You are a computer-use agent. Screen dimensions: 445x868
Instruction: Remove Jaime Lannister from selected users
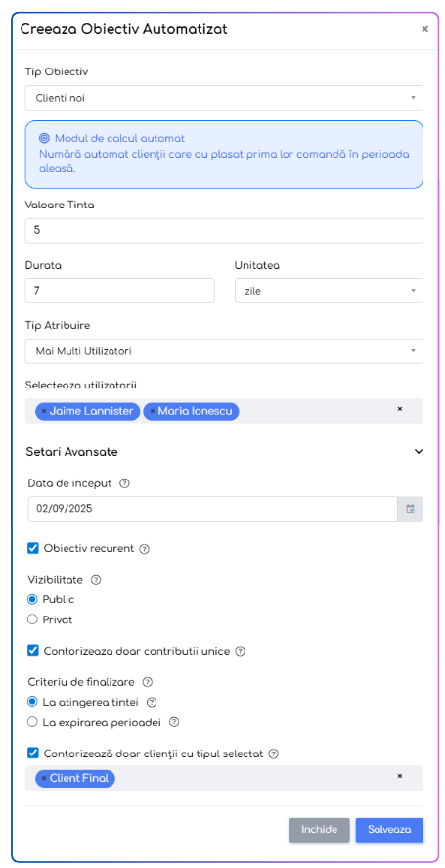(44, 411)
